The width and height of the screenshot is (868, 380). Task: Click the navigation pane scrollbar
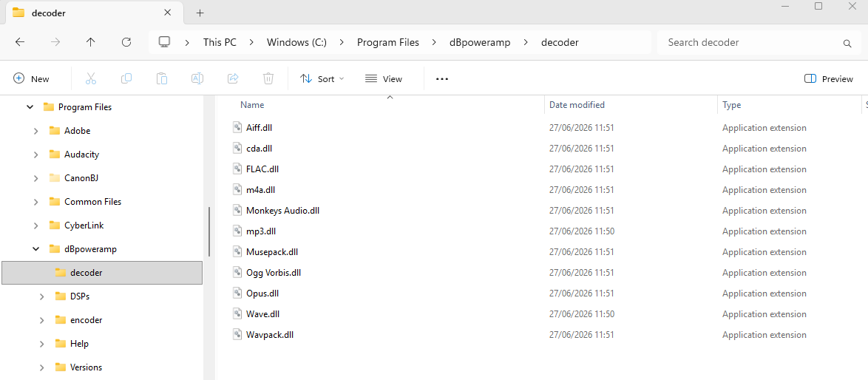coord(209,231)
